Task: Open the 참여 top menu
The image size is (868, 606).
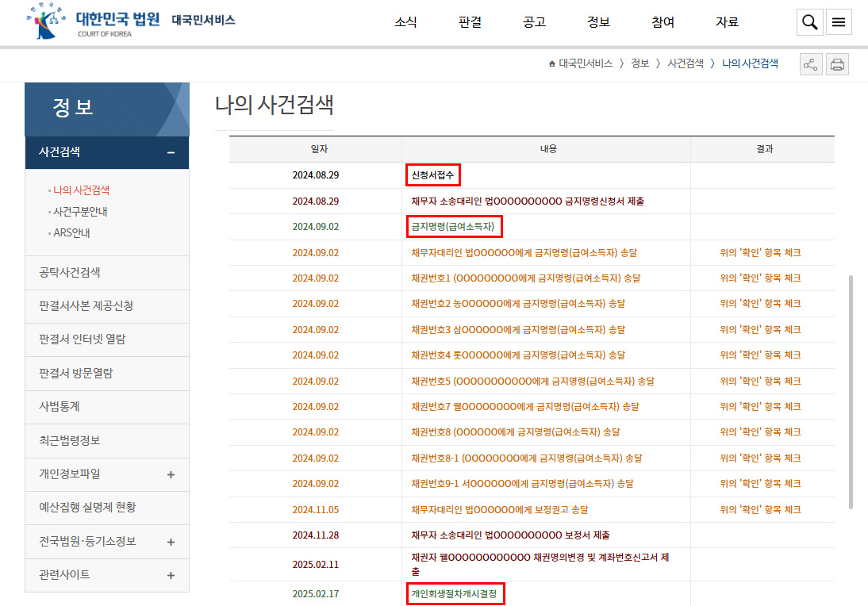Action: click(x=663, y=22)
